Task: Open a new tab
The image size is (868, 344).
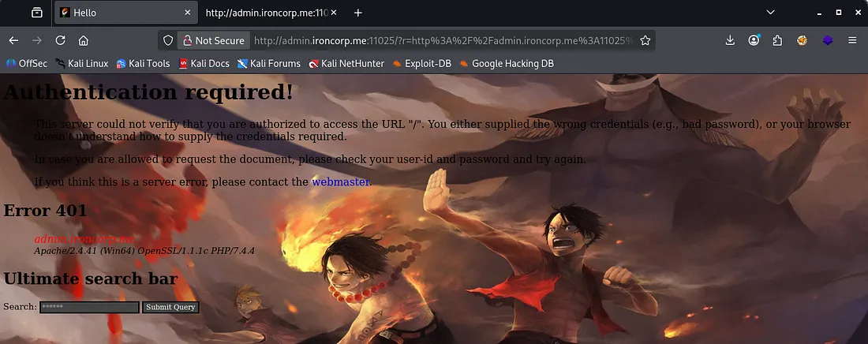Action: pyautogui.click(x=358, y=12)
